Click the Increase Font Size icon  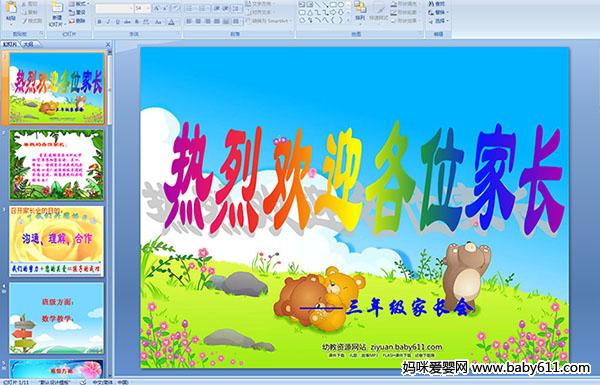157,8
